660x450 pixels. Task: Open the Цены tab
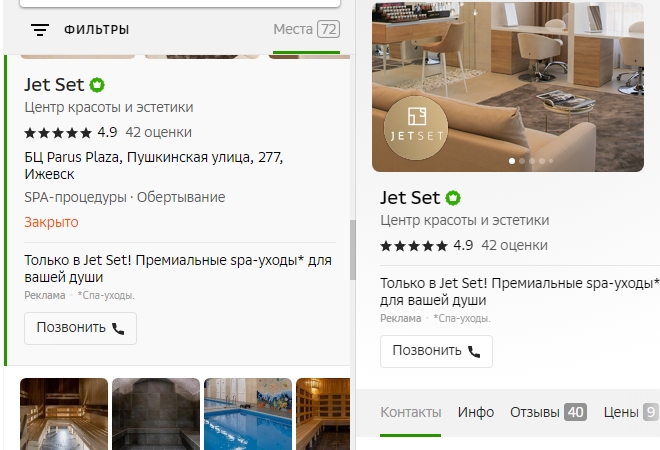[x=631, y=413]
